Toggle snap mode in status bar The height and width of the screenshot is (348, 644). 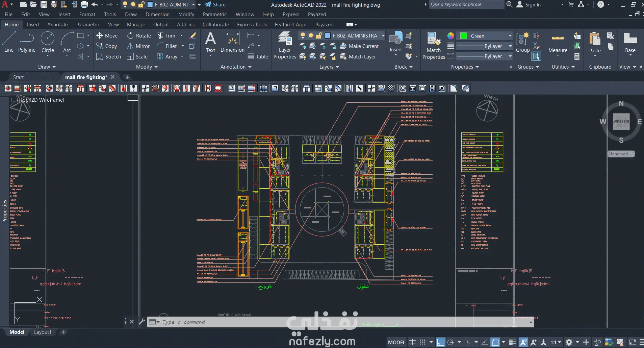tap(422, 342)
